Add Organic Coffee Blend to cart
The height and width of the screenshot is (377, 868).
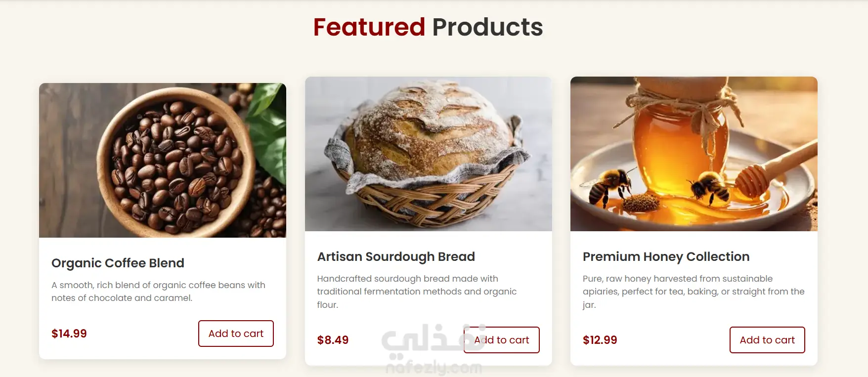(x=236, y=334)
